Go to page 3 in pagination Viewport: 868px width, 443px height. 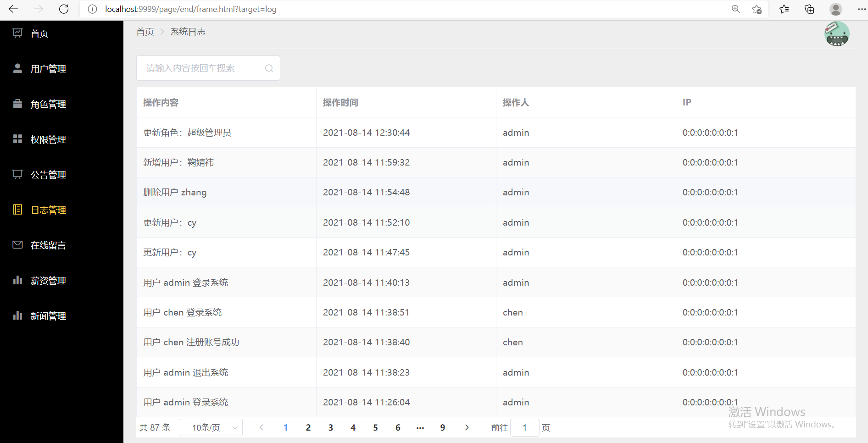tap(331, 427)
